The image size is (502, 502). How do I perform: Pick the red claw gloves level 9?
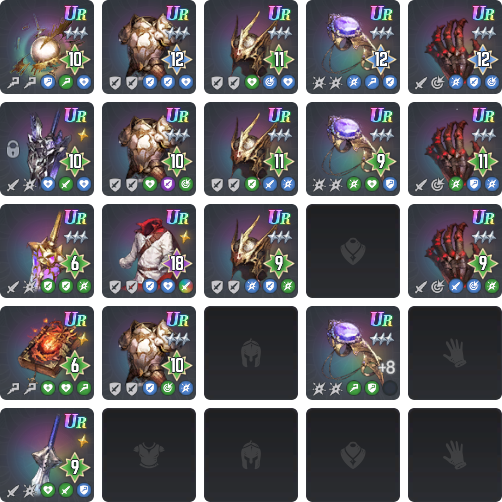(x=455, y=251)
